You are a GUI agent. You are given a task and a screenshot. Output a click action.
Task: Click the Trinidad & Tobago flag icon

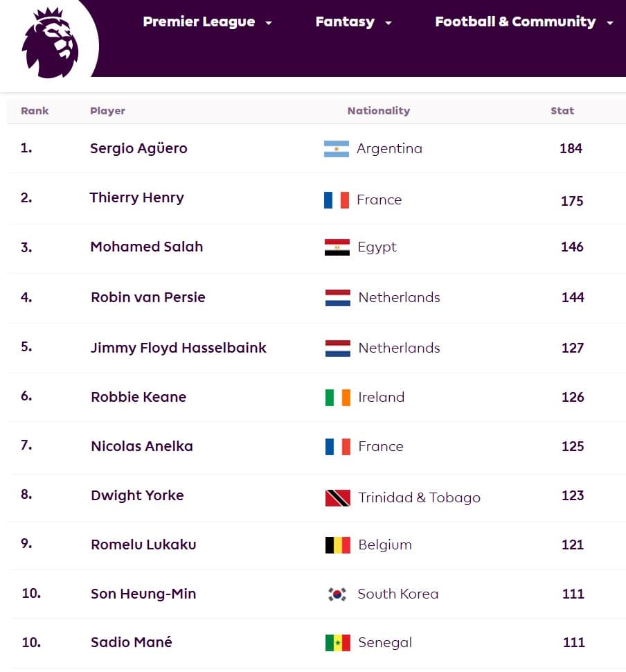pyautogui.click(x=338, y=498)
